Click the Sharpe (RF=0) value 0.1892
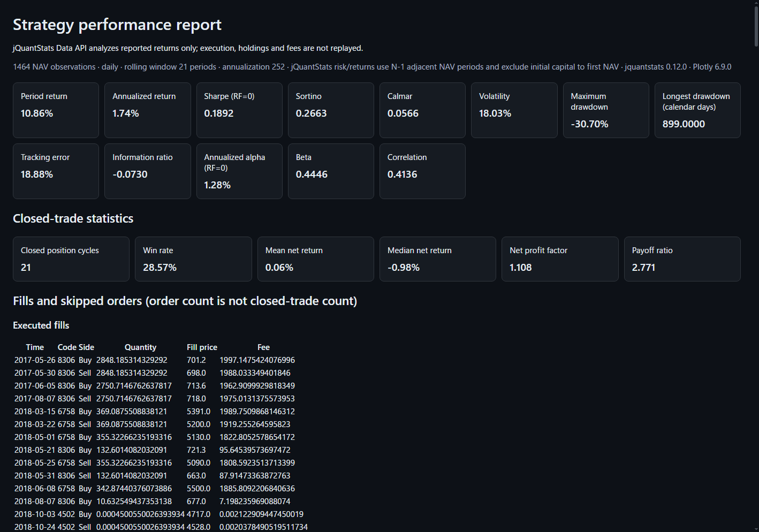Image resolution: width=759 pixels, height=532 pixels. [x=219, y=113]
